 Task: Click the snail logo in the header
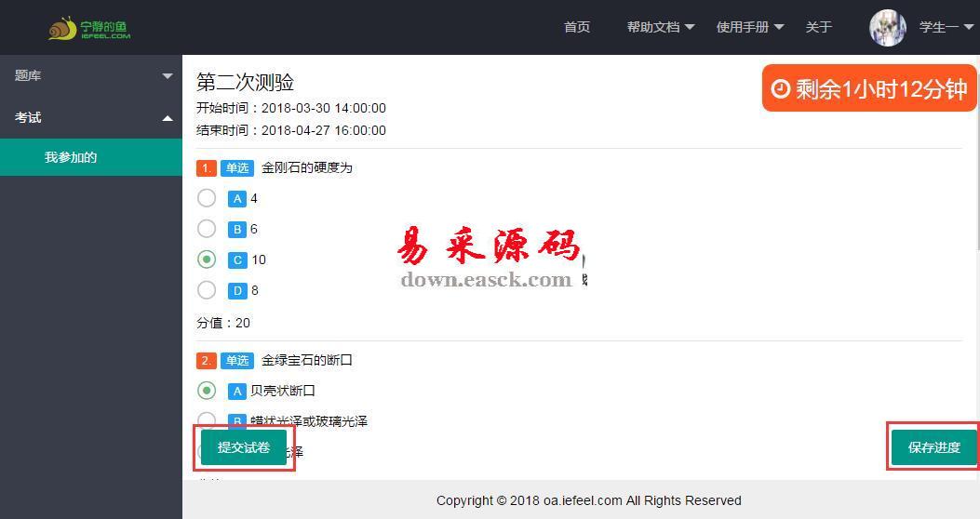point(89,28)
